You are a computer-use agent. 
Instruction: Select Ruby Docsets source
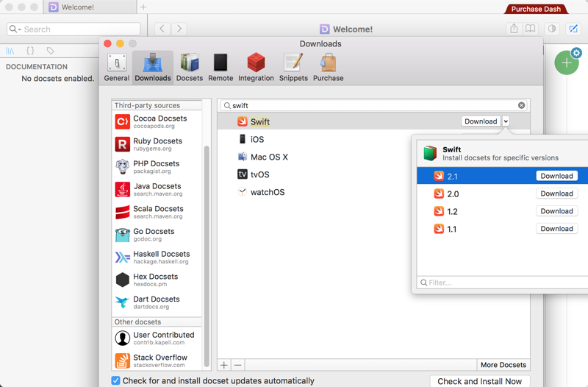point(157,144)
